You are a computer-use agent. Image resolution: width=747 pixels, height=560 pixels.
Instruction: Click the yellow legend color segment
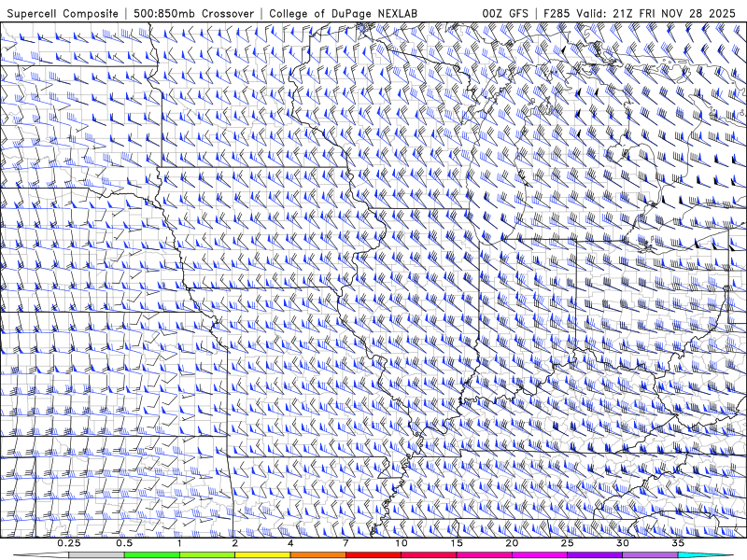click(262, 555)
